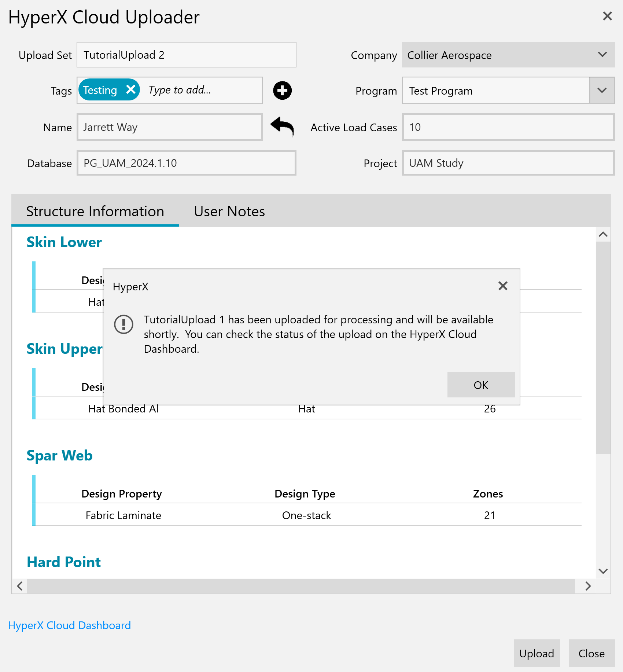
Task: Click the Active Load Cases field
Action: (x=508, y=127)
